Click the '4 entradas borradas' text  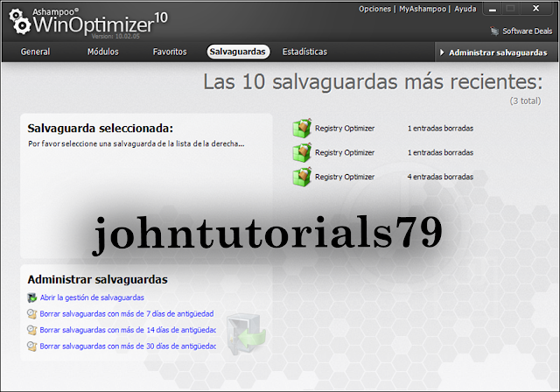(x=440, y=177)
